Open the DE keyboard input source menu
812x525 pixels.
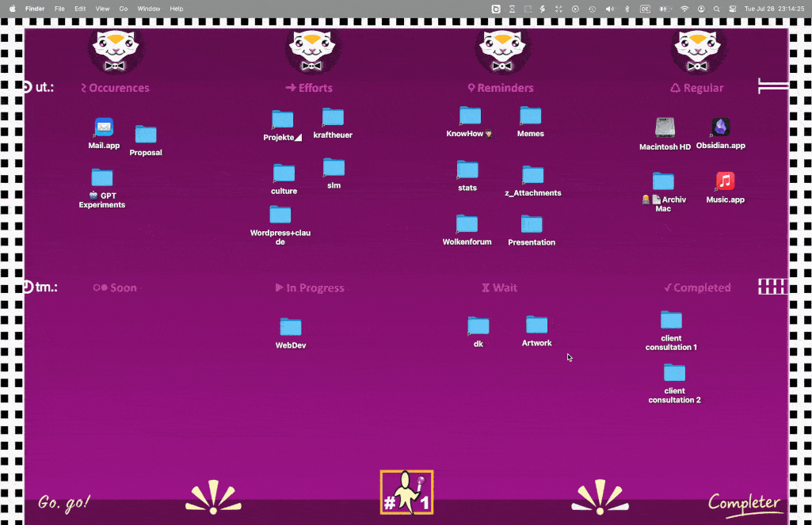645,9
